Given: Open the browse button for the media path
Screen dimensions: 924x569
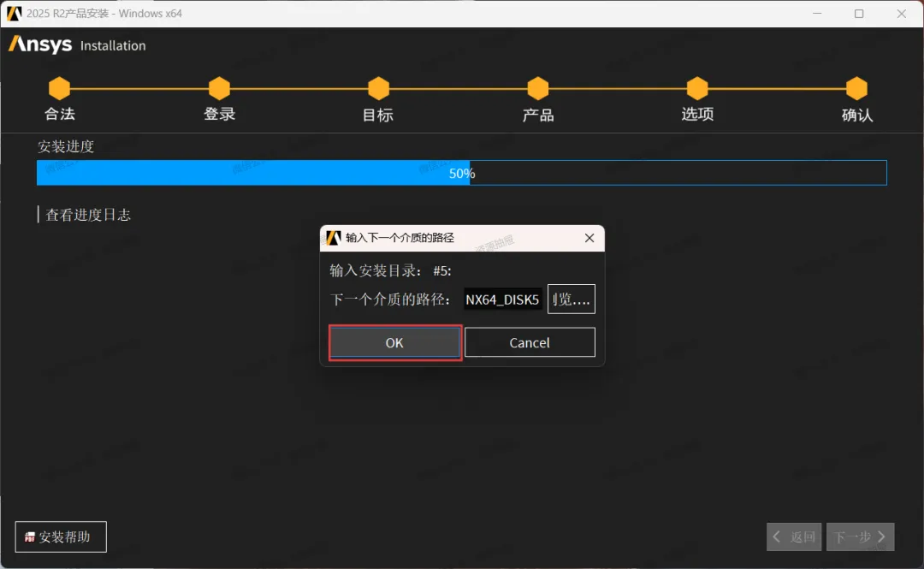Looking at the screenshot, I should (x=571, y=299).
